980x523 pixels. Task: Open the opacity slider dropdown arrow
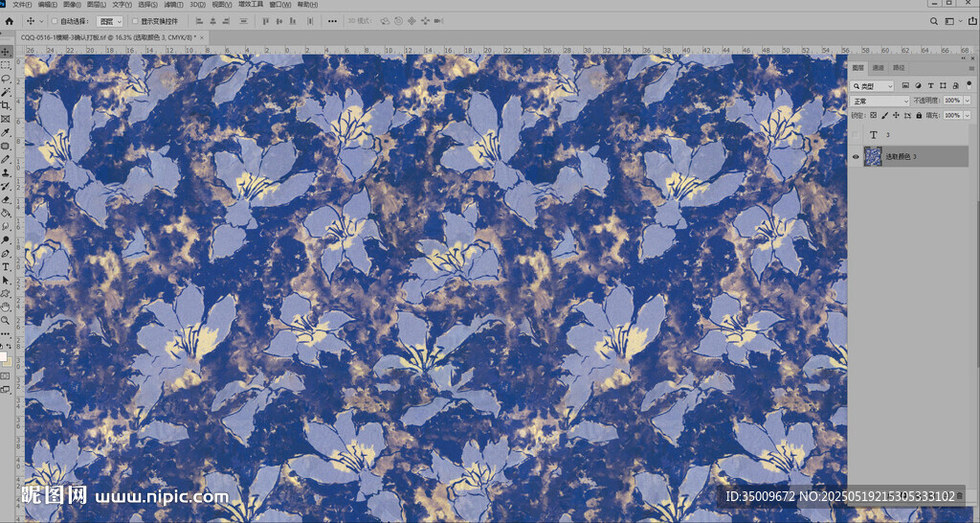968,101
